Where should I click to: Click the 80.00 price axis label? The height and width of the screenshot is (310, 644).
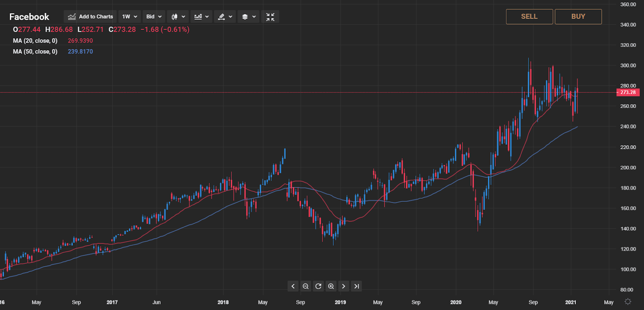(627, 289)
